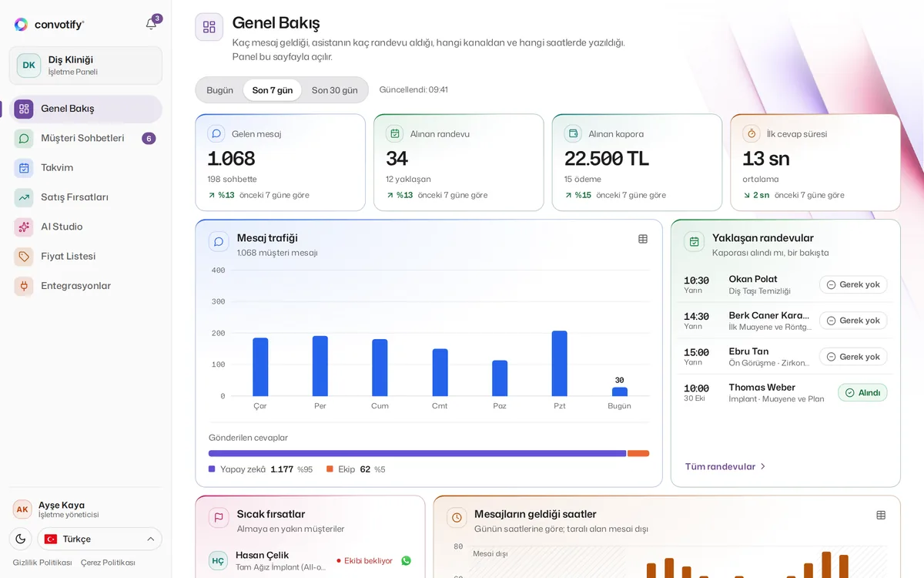Viewport: 924px width, 578px height.
Task: Open the Türkçe language dropdown
Action: click(99, 539)
